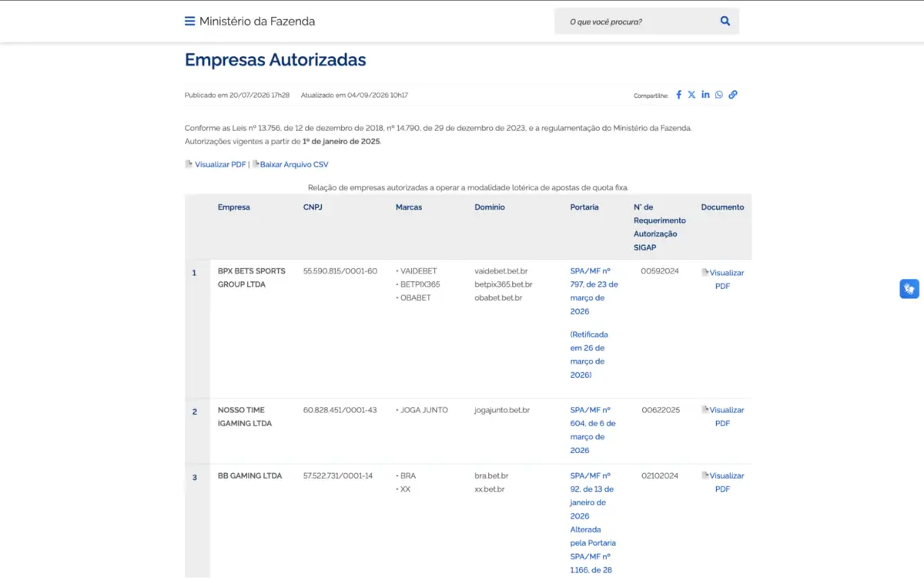Click domain betpix365.bet.br

click(x=504, y=284)
